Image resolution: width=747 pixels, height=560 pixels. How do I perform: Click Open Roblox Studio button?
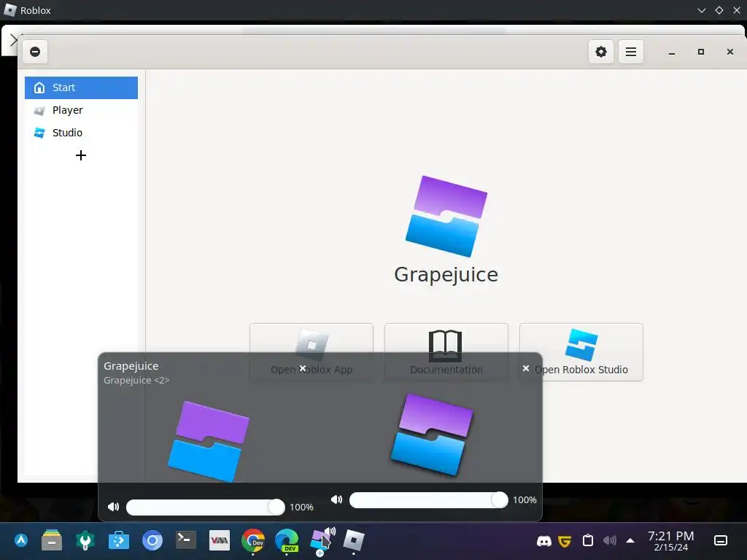point(581,352)
